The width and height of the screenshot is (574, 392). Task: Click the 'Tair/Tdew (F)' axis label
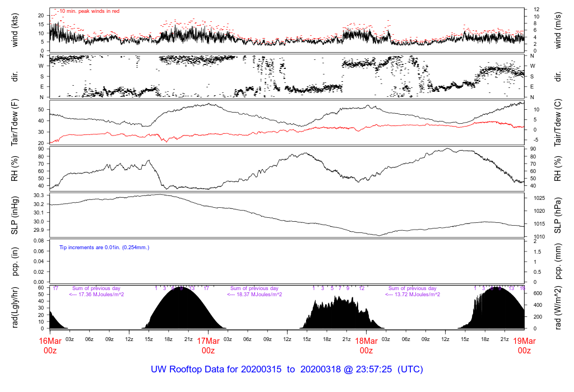click(15, 123)
